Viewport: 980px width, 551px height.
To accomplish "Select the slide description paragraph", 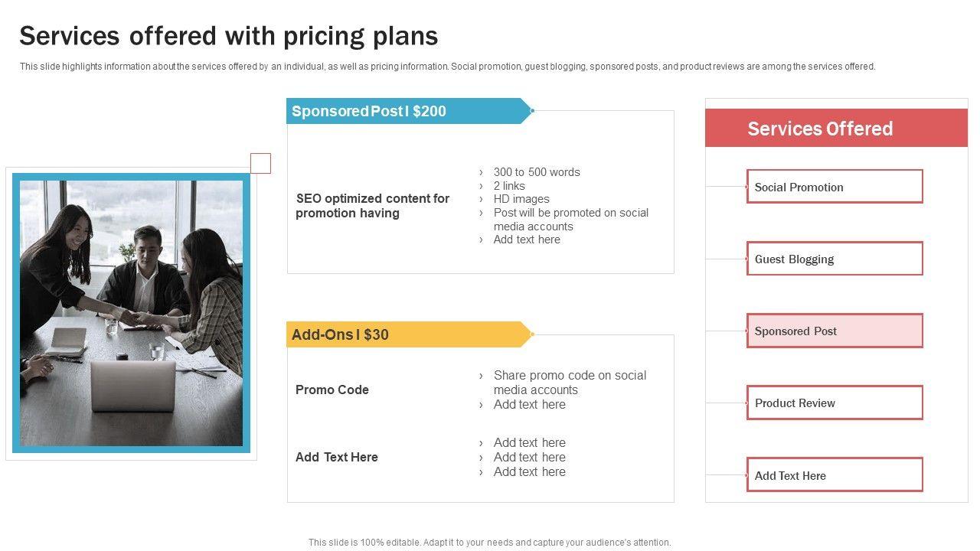I will 447,67.
